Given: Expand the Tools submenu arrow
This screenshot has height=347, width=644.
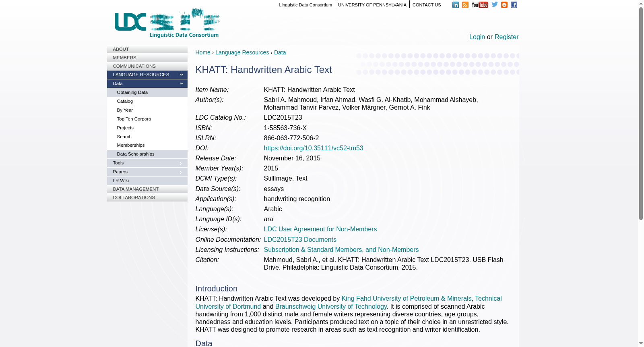Looking at the screenshot, I should tap(181, 163).
